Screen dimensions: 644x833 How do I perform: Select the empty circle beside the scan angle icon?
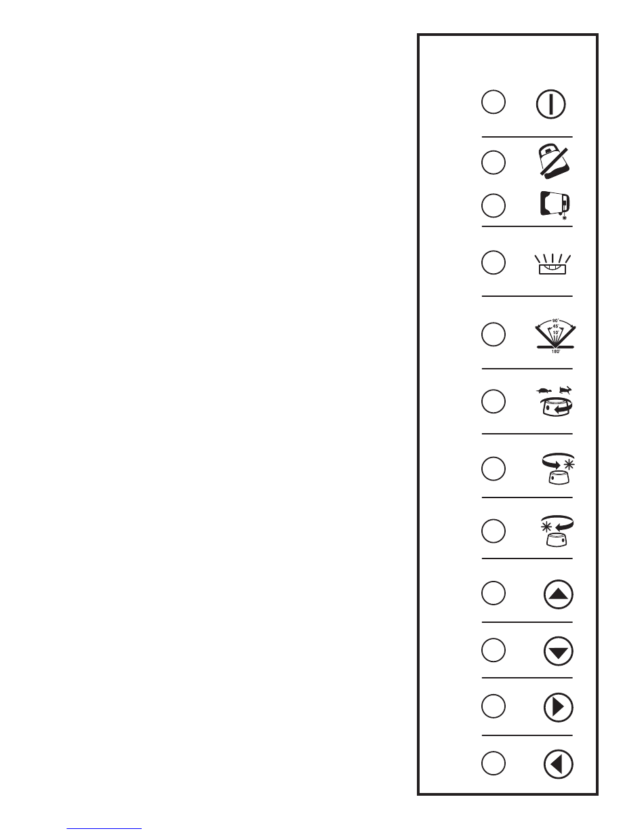(x=494, y=334)
